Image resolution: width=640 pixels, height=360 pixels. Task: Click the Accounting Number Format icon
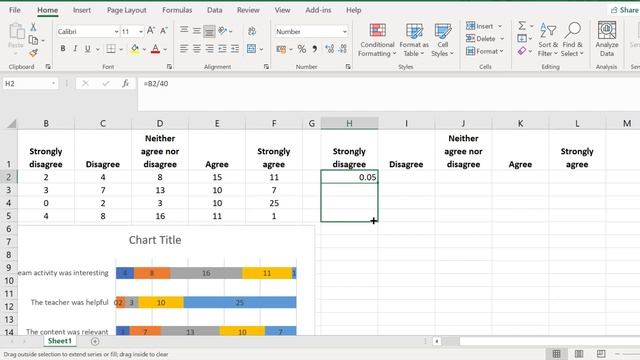click(x=281, y=49)
